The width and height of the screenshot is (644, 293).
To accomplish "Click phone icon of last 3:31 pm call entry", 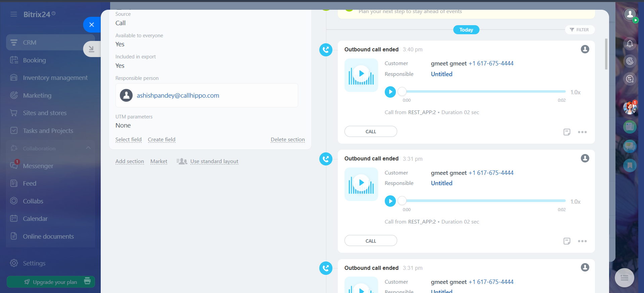I will [326, 268].
